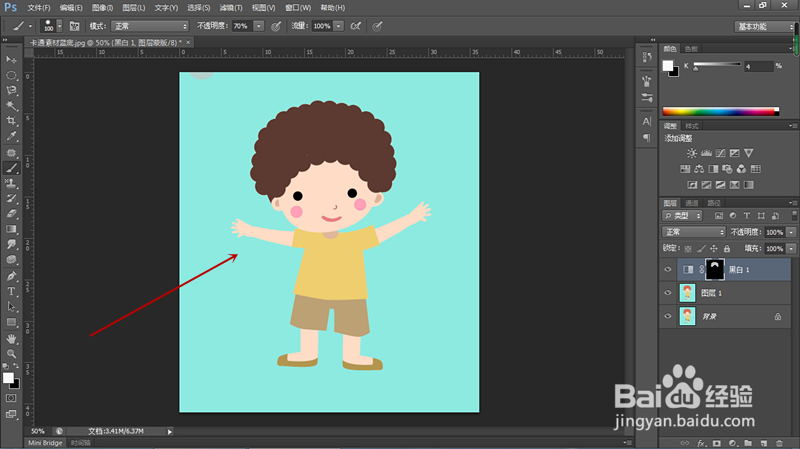800x449 pixels.
Task: Toggle visibility of 图层 1
Action: (x=668, y=293)
